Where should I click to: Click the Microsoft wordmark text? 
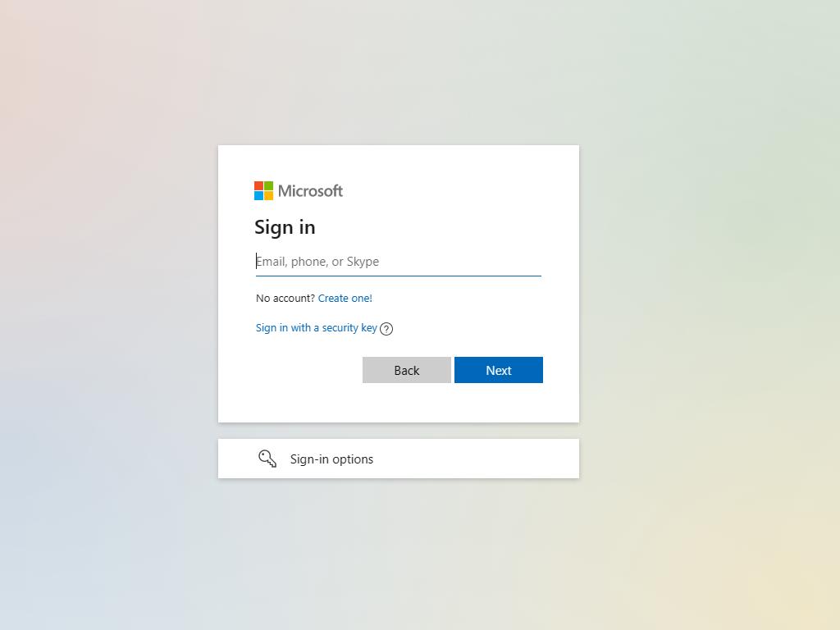(310, 190)
